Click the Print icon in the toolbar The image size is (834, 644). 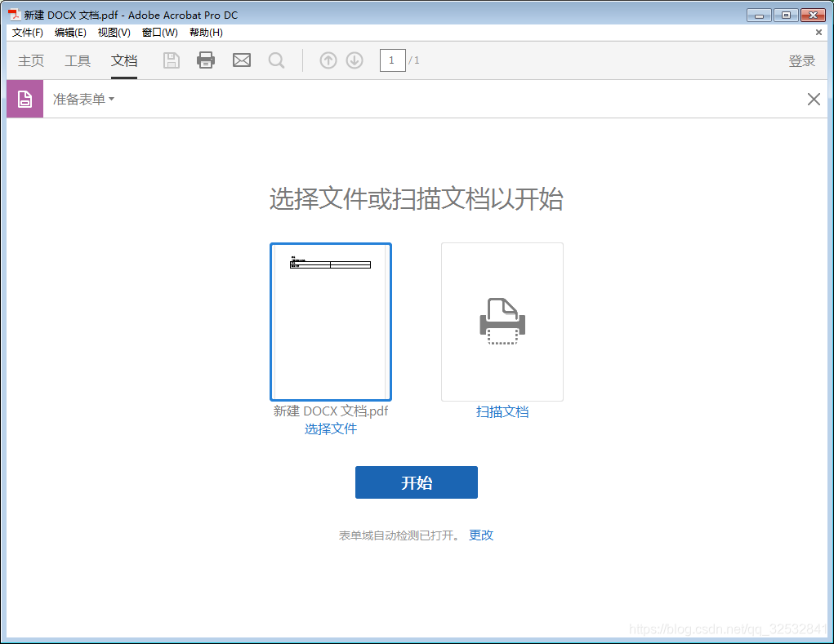[206, 60]
